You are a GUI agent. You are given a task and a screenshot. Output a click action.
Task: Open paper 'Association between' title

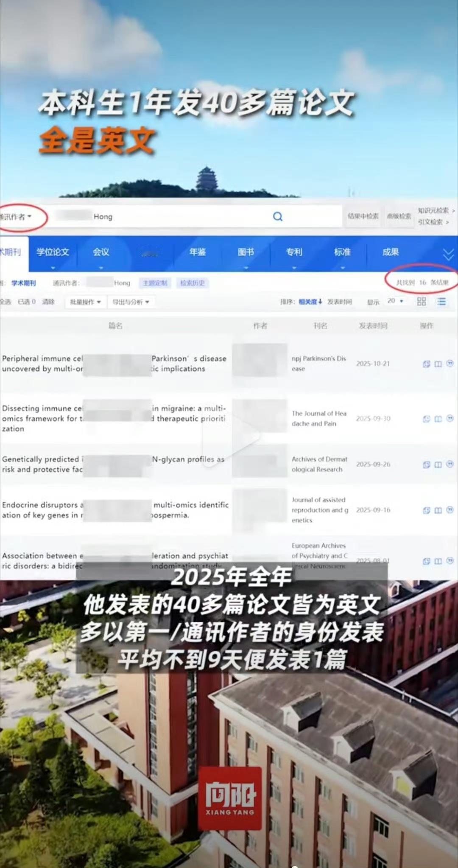[115, 560]
